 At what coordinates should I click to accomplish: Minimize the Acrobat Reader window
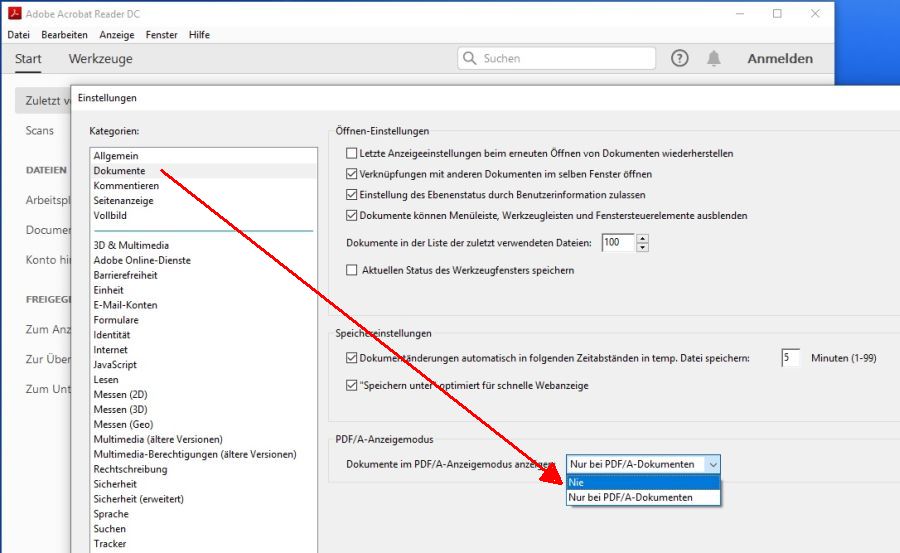tap(740, 13)
